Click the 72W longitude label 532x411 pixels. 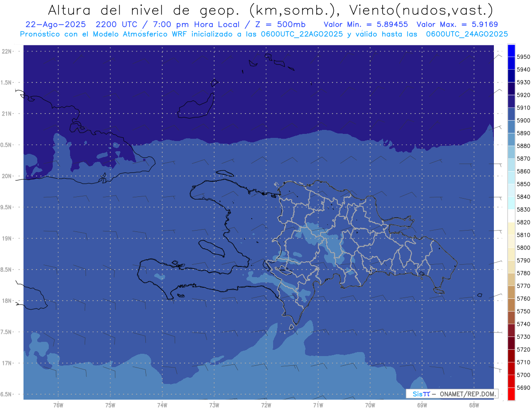coord(266,405)
